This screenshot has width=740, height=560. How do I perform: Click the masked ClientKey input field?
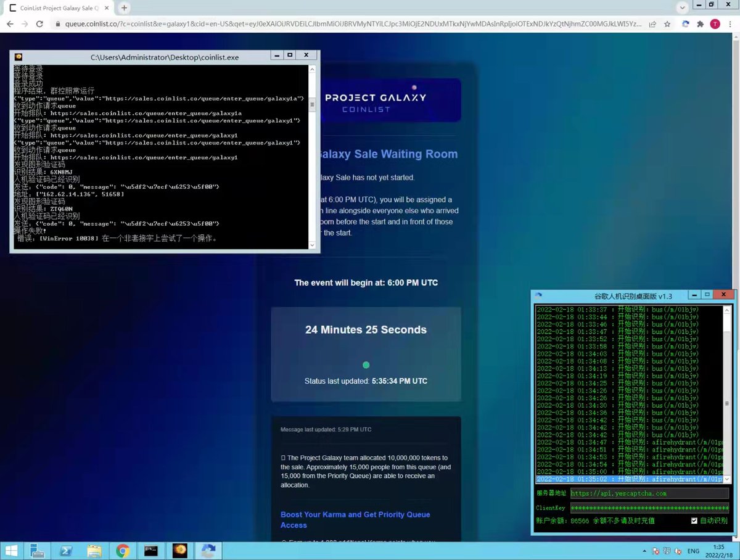(x=649, y=508)
